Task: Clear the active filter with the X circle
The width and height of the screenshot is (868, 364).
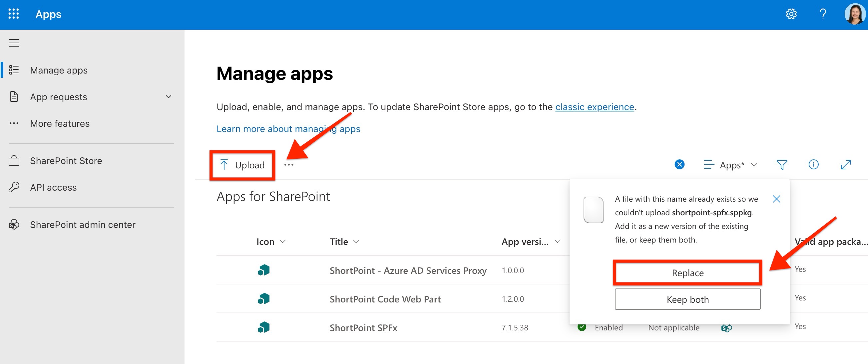Action: click(x=679, y=164)
